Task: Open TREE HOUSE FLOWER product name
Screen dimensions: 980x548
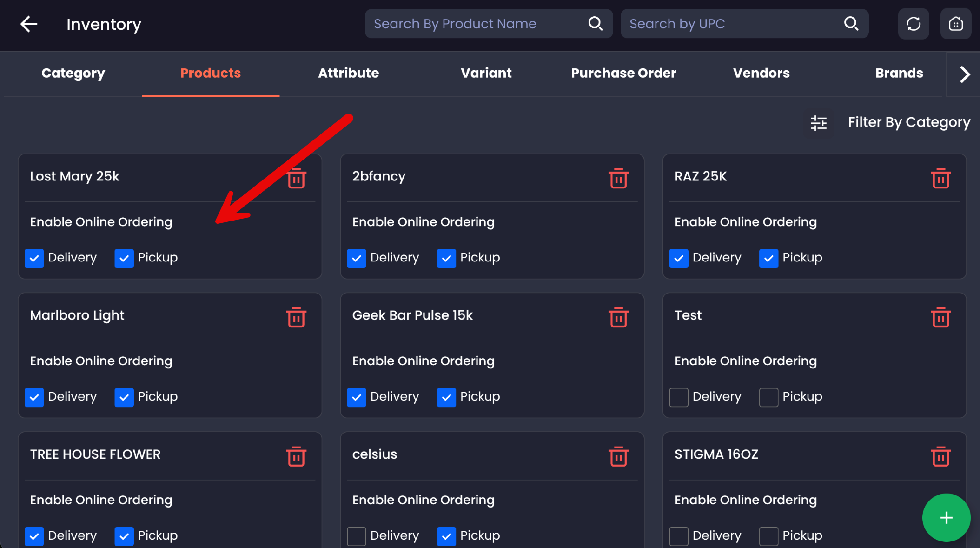Action: 95,454
